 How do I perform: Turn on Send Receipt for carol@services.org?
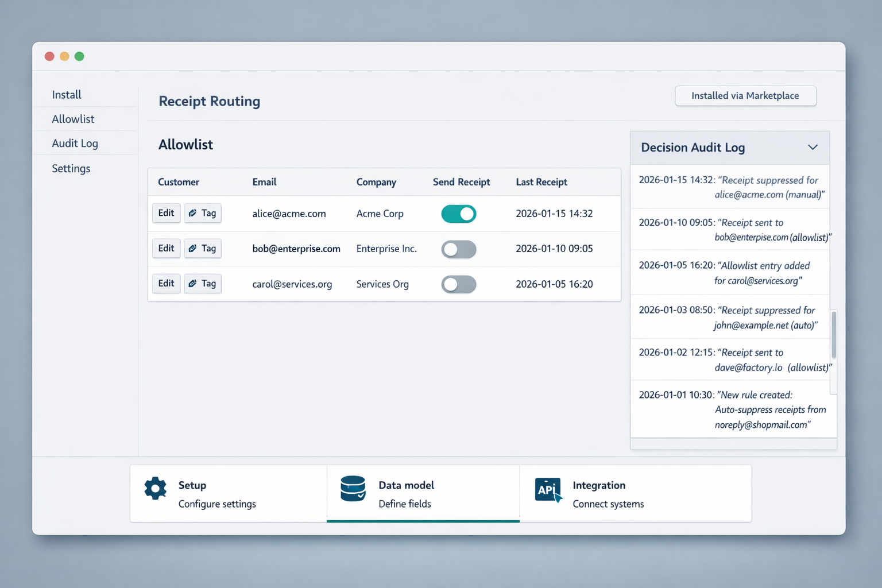click(458, 284)
